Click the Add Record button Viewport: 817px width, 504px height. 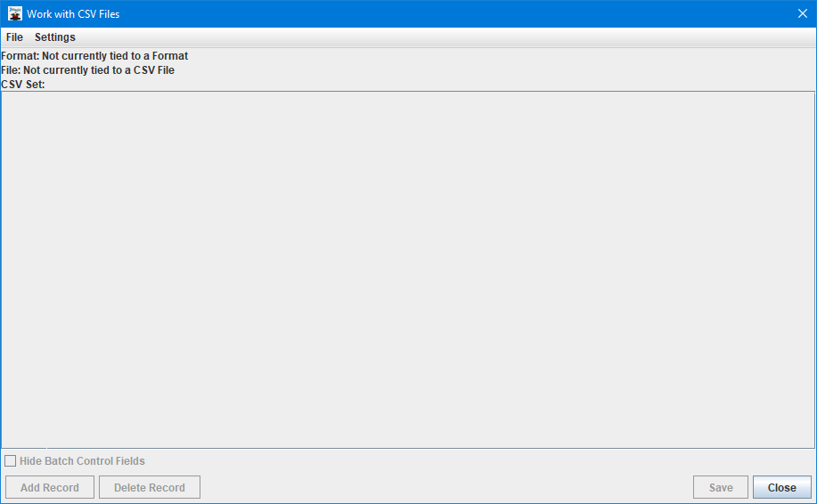[50, 487]
